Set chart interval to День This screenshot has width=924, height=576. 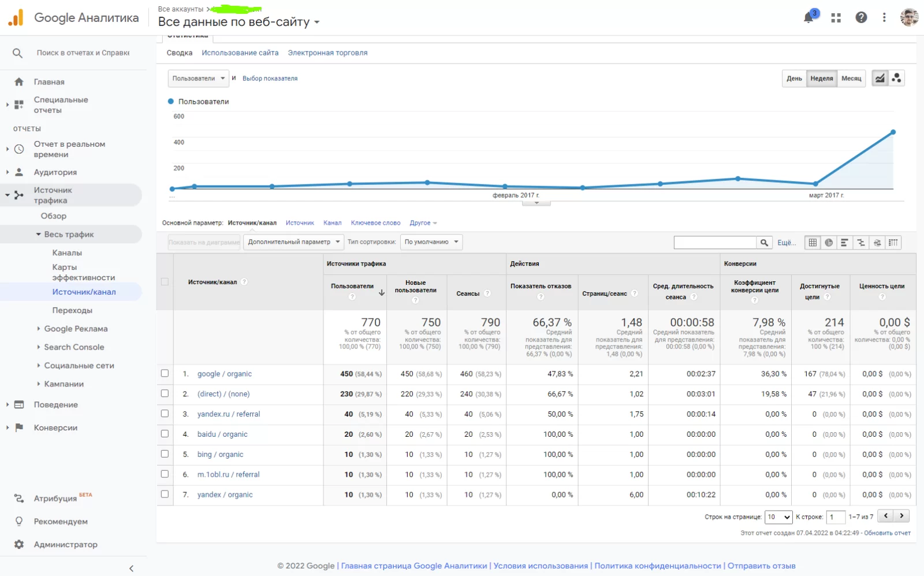coord(794,79)
